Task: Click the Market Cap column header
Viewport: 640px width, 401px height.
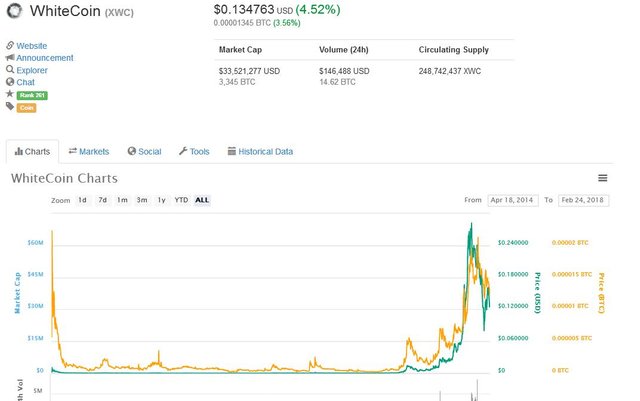Action: pos(240,50)
